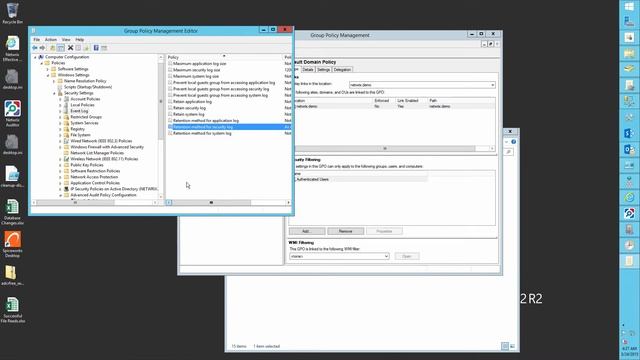640x360 pixels.
Task: Open the Action menu in the editor
Action: tap(51, 40)
